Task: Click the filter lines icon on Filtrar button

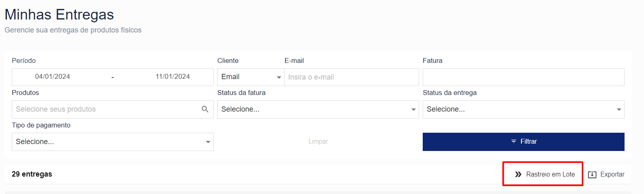Action: click(513, 142)
